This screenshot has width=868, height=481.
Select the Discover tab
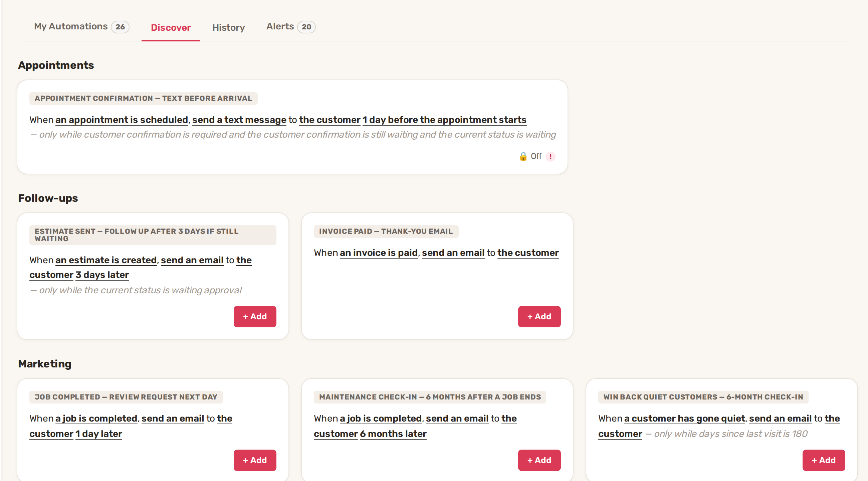pos(171,28)
